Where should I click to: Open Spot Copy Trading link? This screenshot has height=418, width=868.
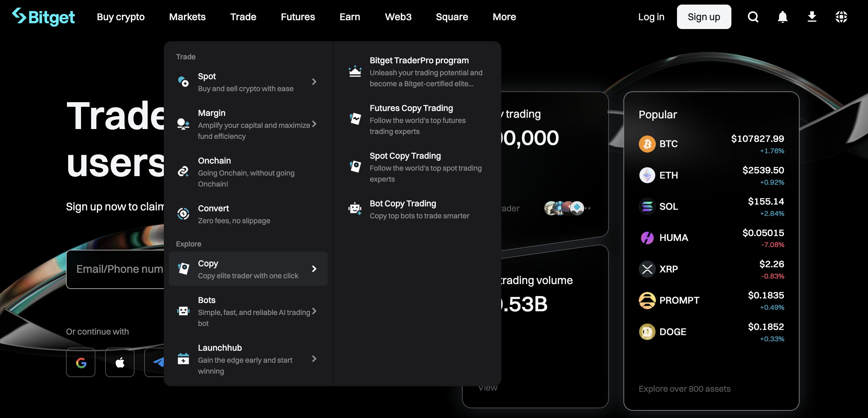pos(417,167)
